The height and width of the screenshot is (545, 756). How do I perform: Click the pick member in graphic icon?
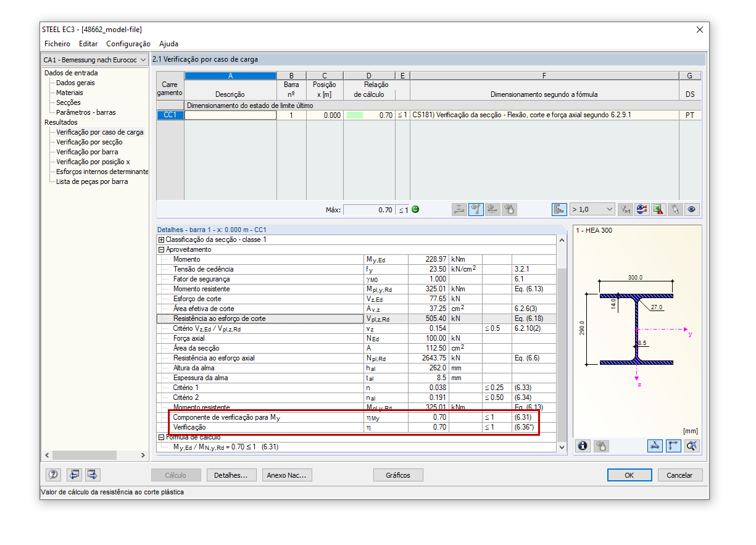point(675,209)
